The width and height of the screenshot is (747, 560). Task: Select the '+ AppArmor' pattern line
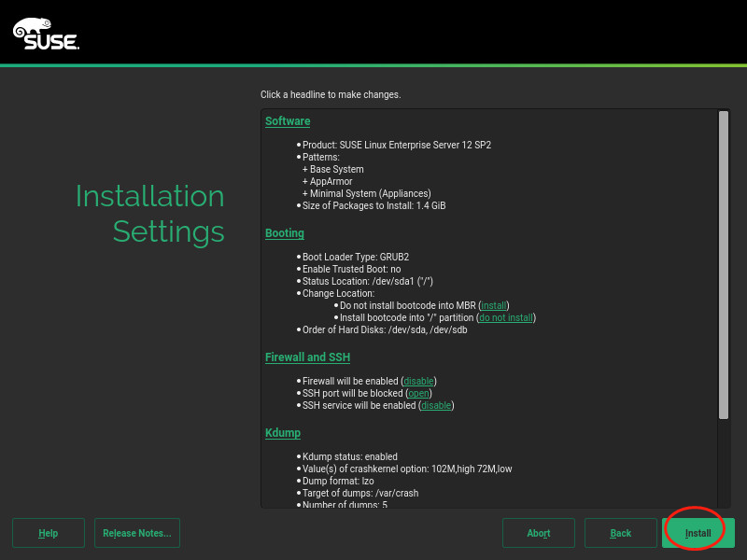(328, 181)
